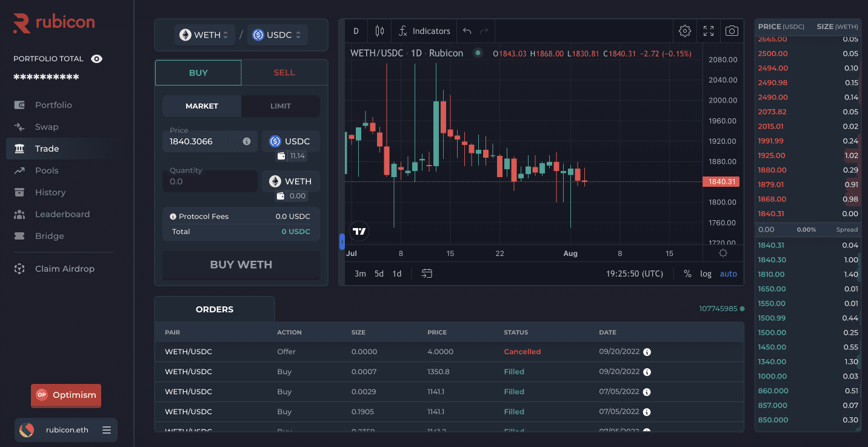Screen dimensions: 868x447
Task: Click info icon for the 0.0029 order
Action: click(x=647, y=392)
